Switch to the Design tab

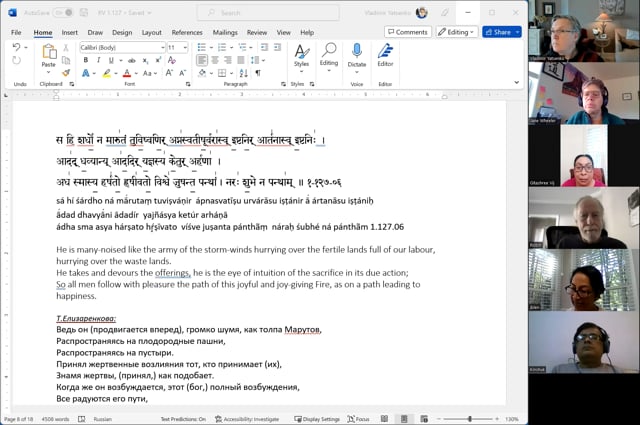tap(122, 32)
